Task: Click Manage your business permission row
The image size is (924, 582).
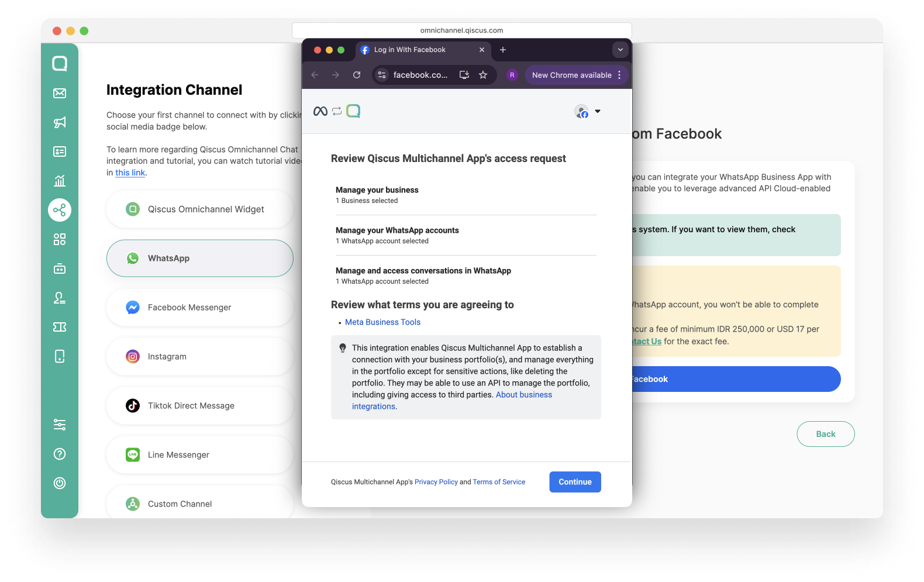Action: pos(466,195)
